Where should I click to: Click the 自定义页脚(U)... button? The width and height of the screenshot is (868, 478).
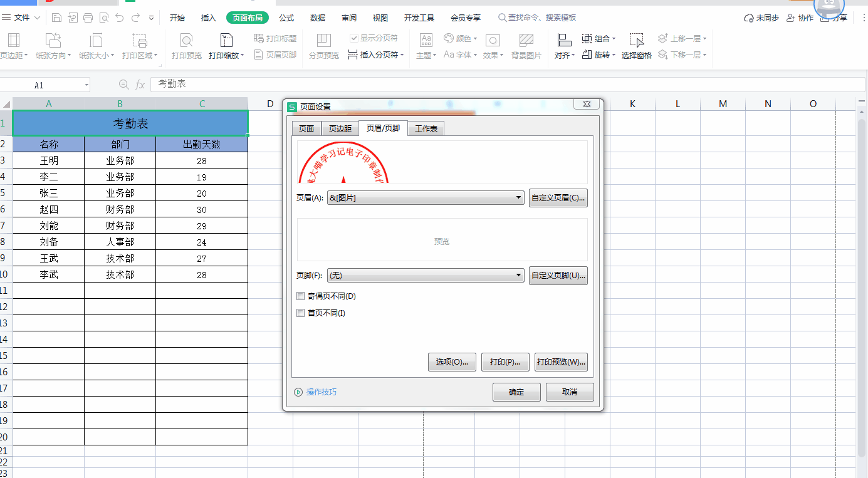click(558, 275)
